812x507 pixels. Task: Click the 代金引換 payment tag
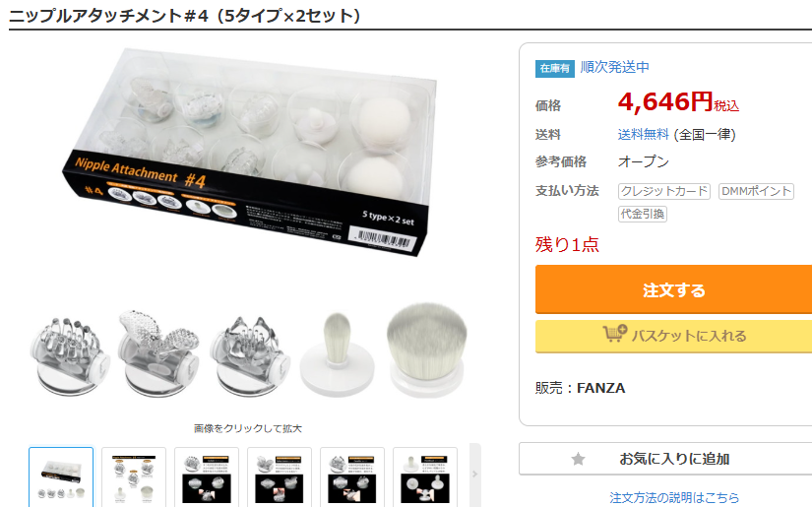(x=642, y=214)
